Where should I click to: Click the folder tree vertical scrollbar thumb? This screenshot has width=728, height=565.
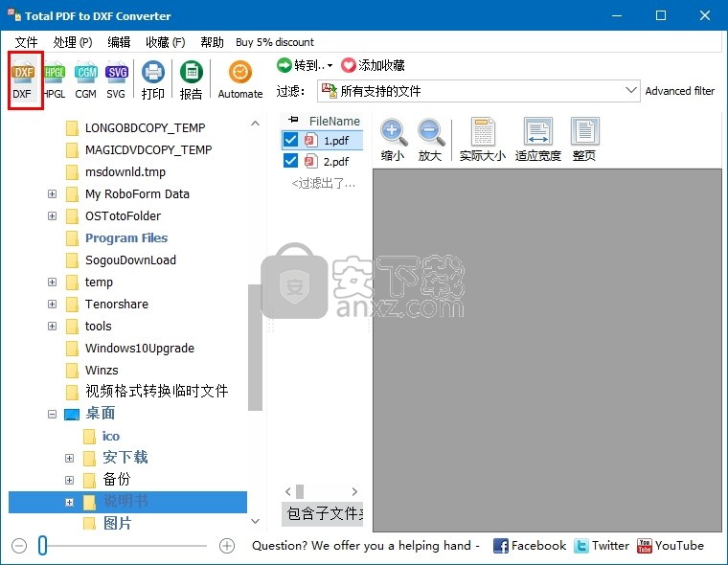pos(256,348)
